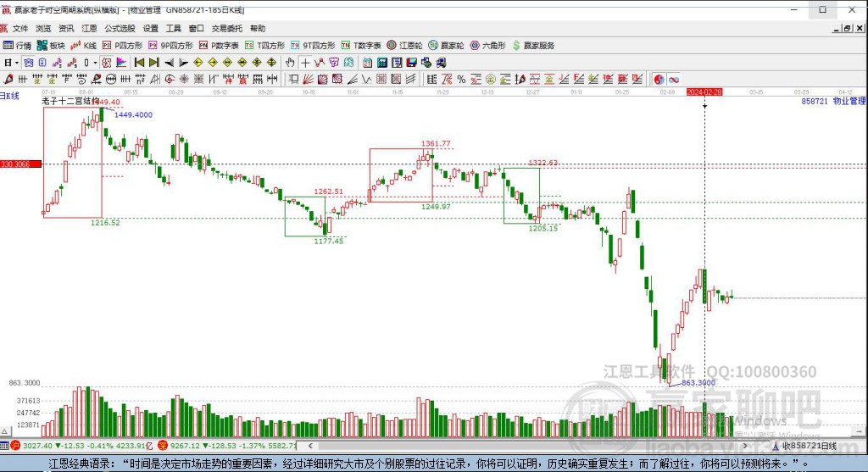Click the save floppy disk icon
868x472 pixels.
411,63
